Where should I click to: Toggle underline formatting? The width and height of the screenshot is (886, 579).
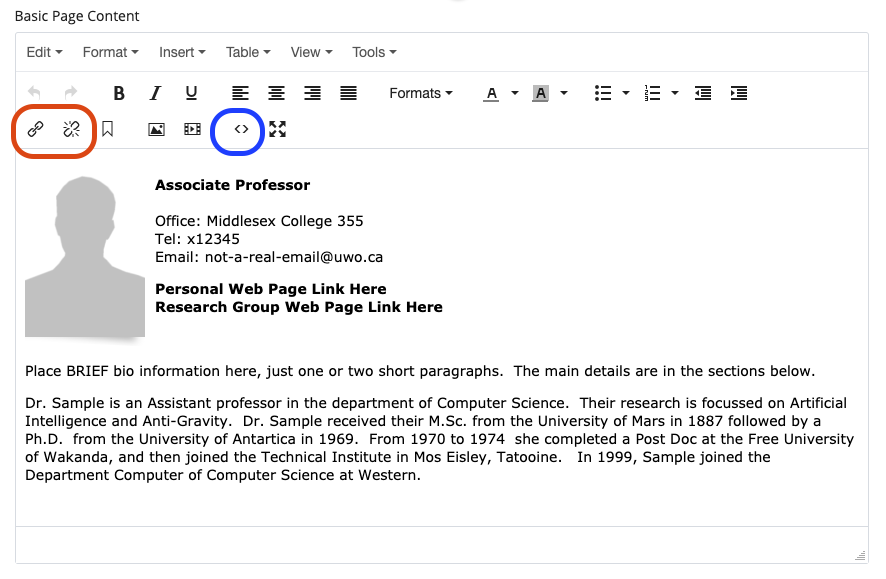point(191,93)
